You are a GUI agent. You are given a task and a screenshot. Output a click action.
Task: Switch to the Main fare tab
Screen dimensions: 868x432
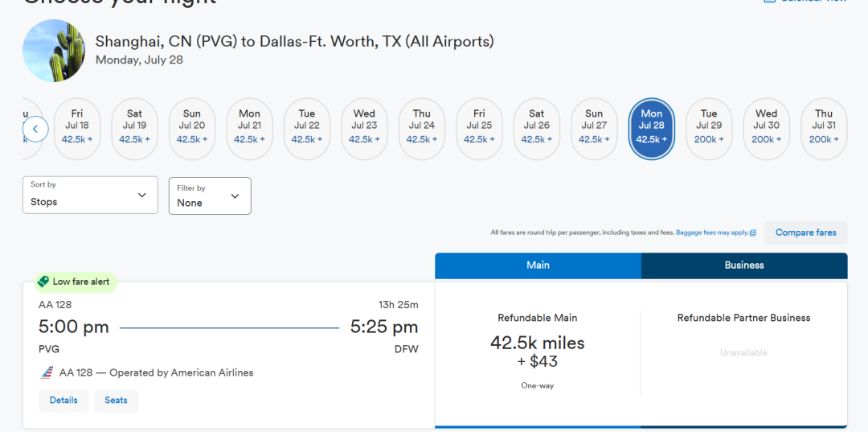[538, 265]
